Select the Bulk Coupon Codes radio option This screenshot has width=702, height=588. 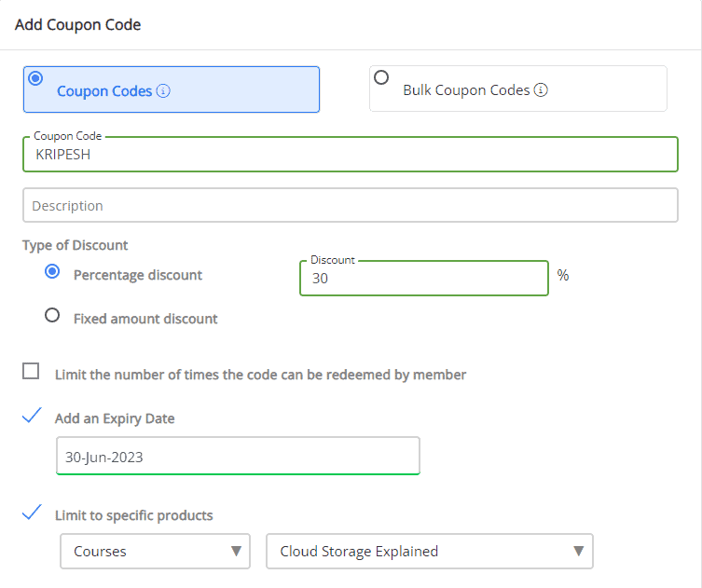(381, 78)
